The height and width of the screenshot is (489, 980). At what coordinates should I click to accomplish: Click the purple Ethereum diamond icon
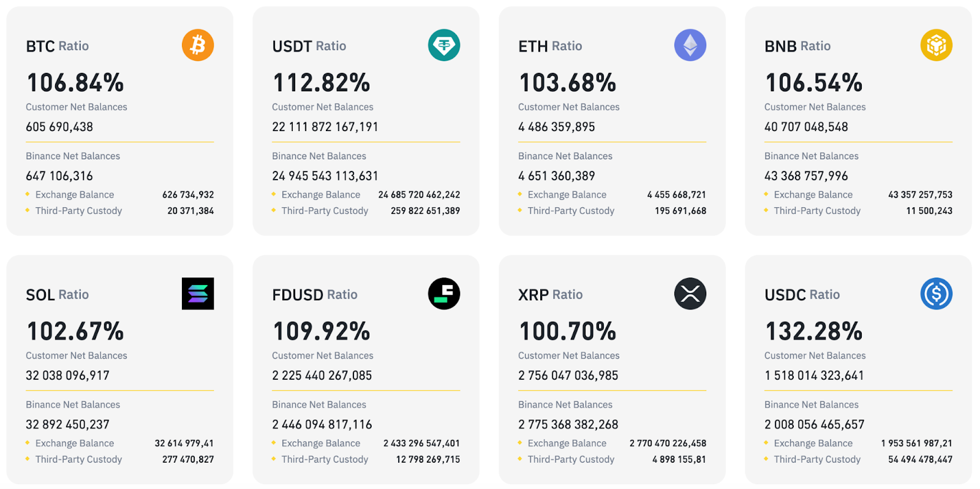click(690, 45)
